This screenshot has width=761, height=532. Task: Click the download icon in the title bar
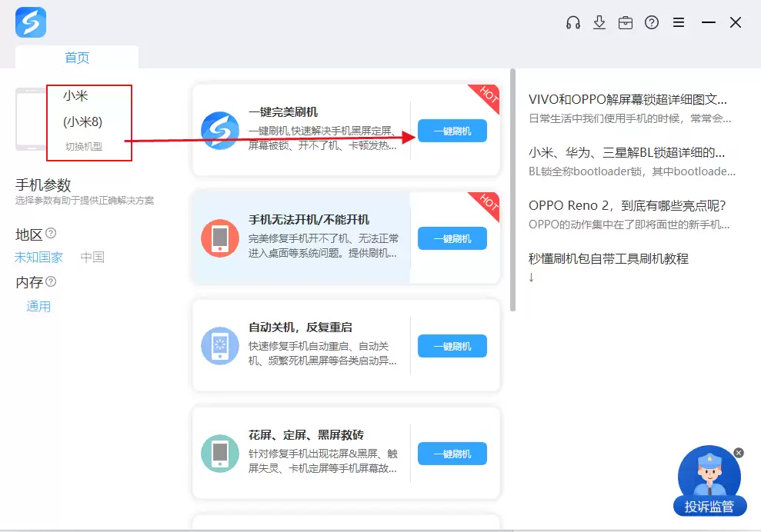click(x=599, y=22)
